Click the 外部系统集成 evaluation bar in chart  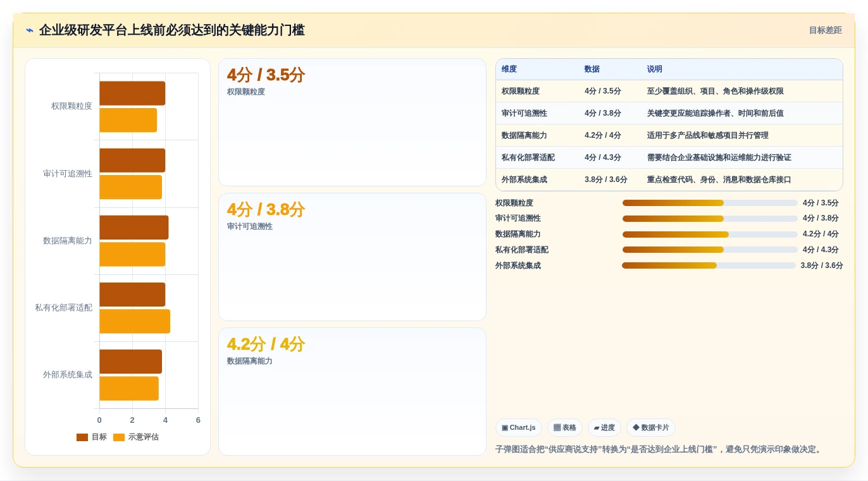point(129,389)
